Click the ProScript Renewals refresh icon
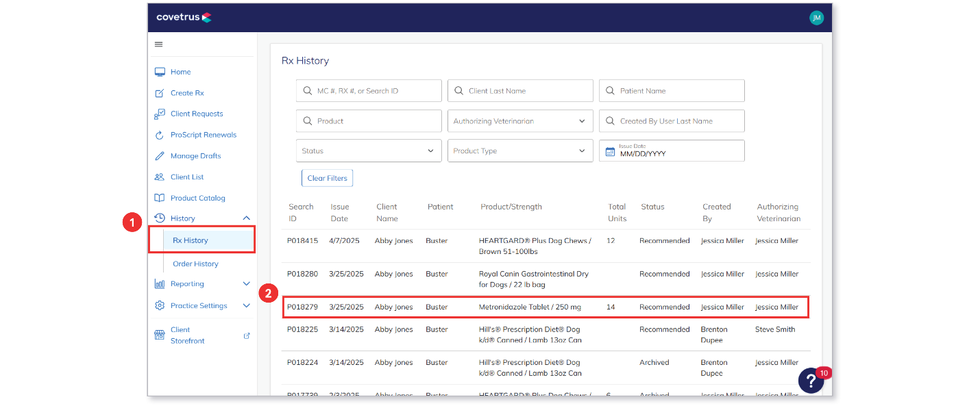This screenshot has height=406, width=980. [x=160, y=135]
